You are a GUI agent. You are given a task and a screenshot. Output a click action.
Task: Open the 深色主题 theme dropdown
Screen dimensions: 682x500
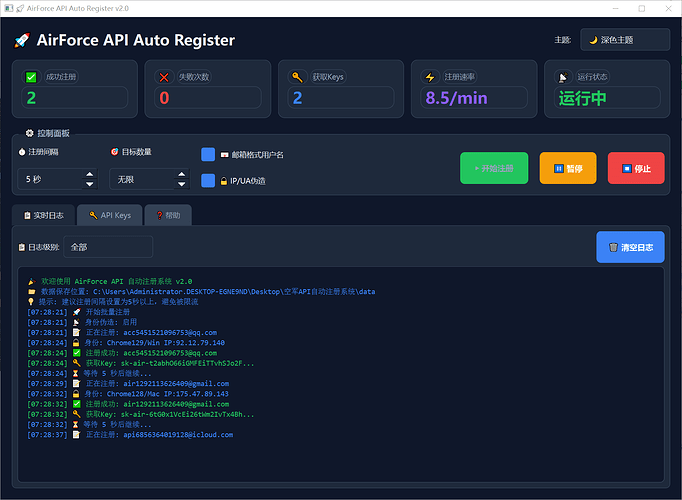(x=625, y=40)
